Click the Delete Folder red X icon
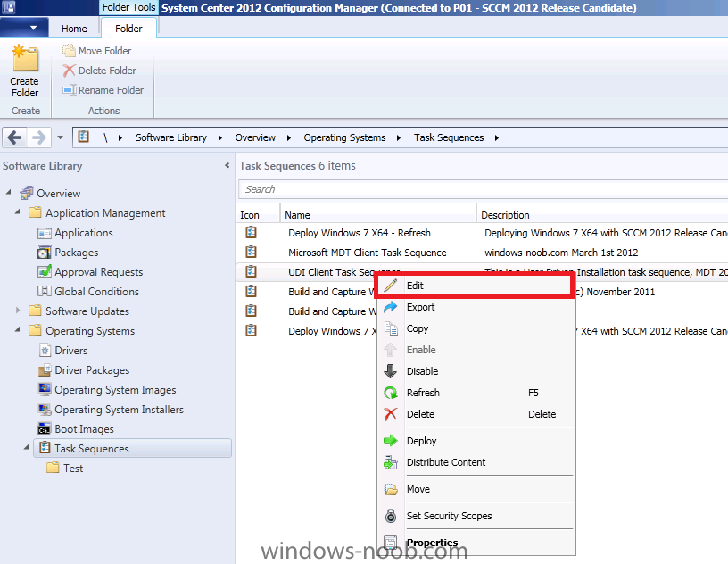Image resolution: width=728 pixels, height=564 pixels. [x=69, y=70]
